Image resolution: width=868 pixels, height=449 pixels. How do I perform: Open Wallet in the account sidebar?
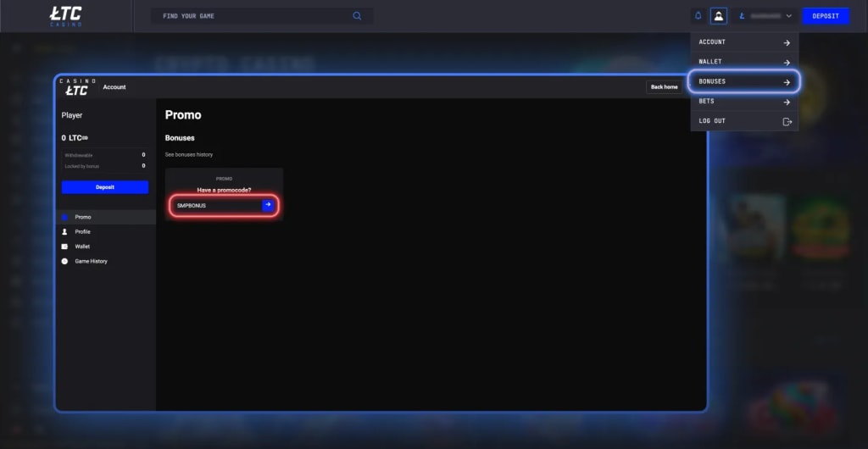tap(106, 247)
